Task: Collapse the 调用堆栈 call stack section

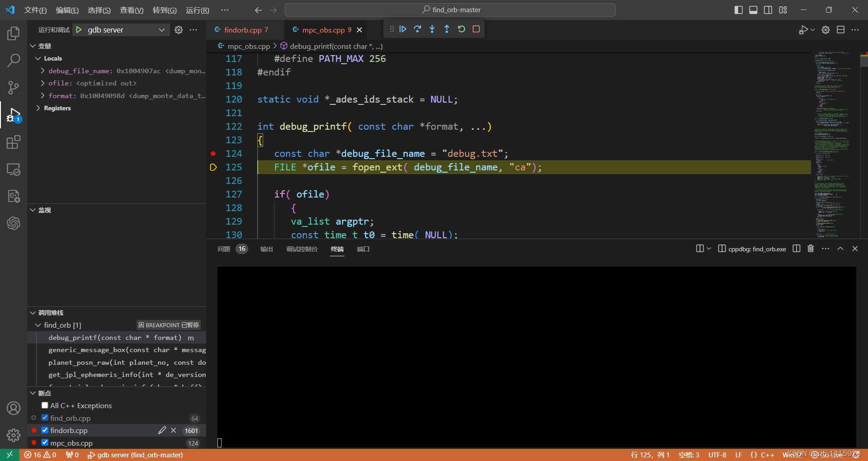Action: click(x=33, y=313)
